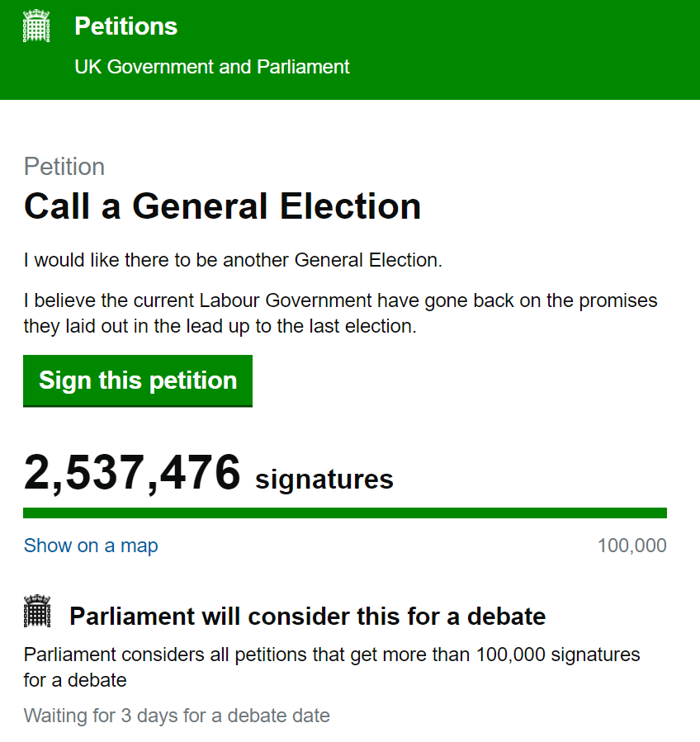This screenshot has height=742, width=700.
Task: Open Show on a map link
Action: coord(91,546)
